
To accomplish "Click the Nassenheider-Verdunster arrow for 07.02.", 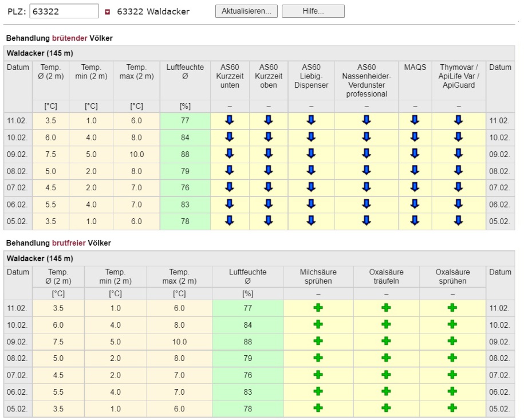I will tap(367, 187).
